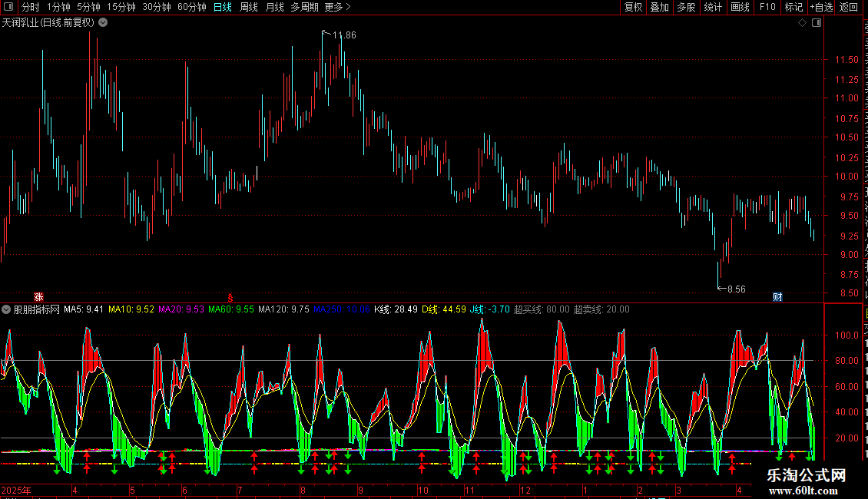Click the 11.86 high price label
The height and width of the screenshot is (499, 868).
pyautogui.click(x=344, y=35)
